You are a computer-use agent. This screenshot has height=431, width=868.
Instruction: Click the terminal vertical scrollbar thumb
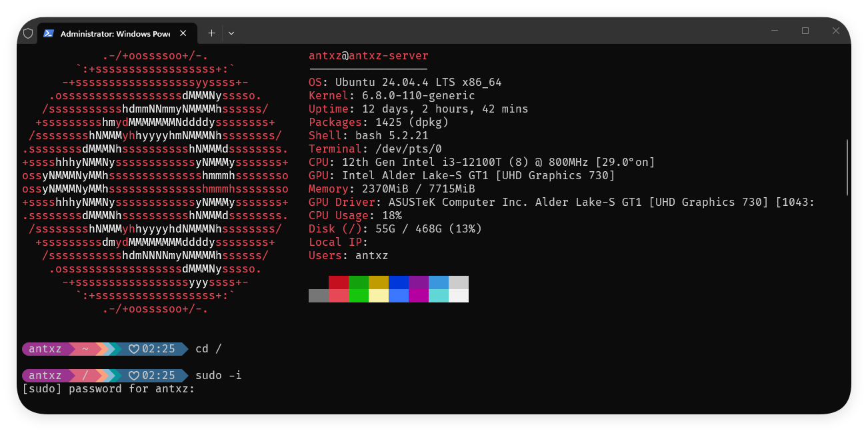click(847, 167)
